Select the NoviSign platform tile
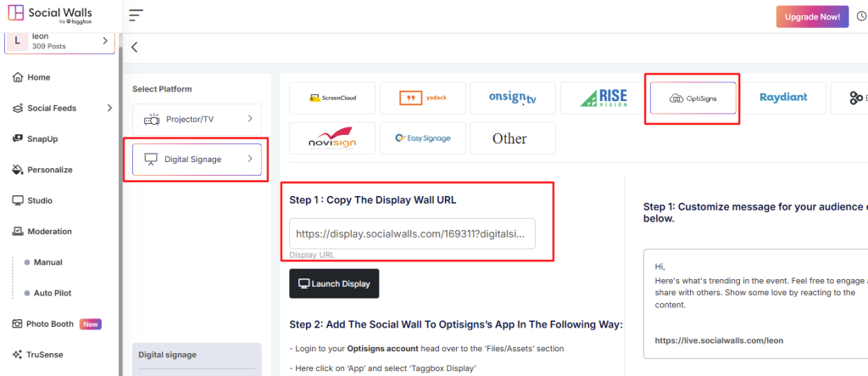This screenshot has height=376, width=868. (332, 138)
